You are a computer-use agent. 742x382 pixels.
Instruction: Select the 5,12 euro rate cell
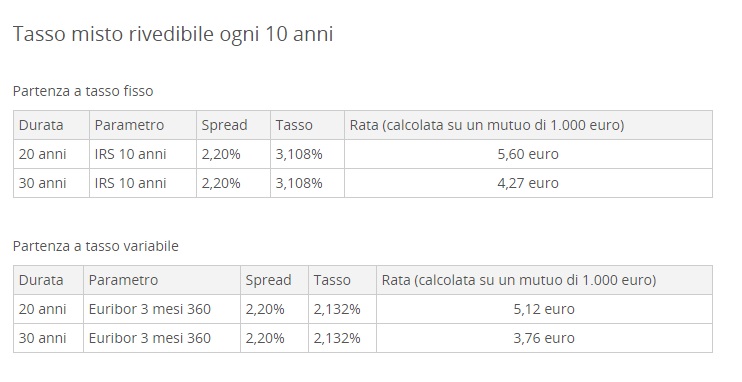[544, 309]
